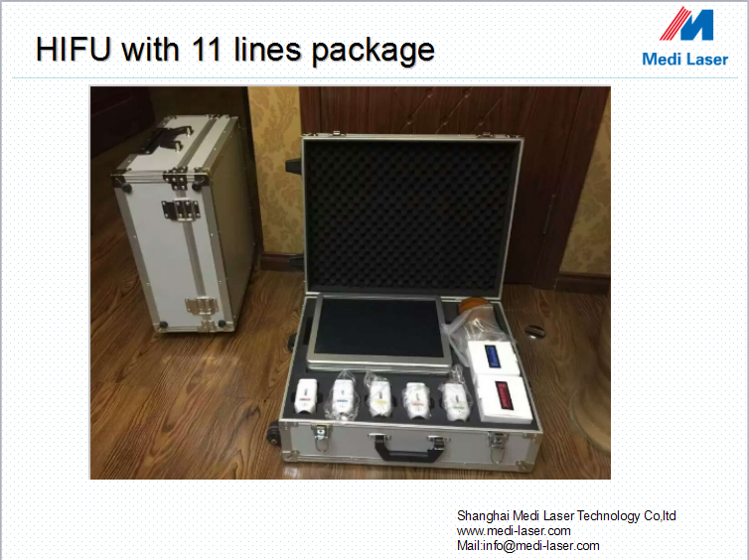Click the fourth cartridge with red label

click(417, 400)
